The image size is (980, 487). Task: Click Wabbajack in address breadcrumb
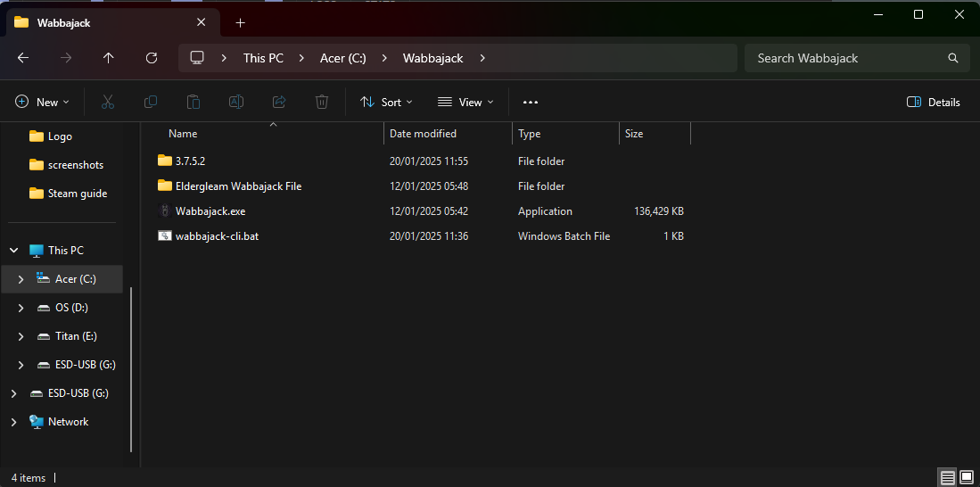coord(433,58)
